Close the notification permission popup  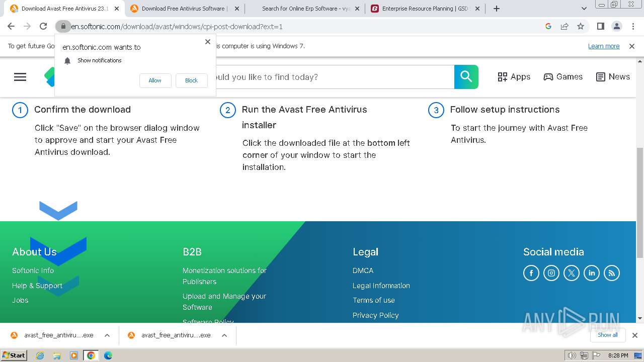coord(208,42)
